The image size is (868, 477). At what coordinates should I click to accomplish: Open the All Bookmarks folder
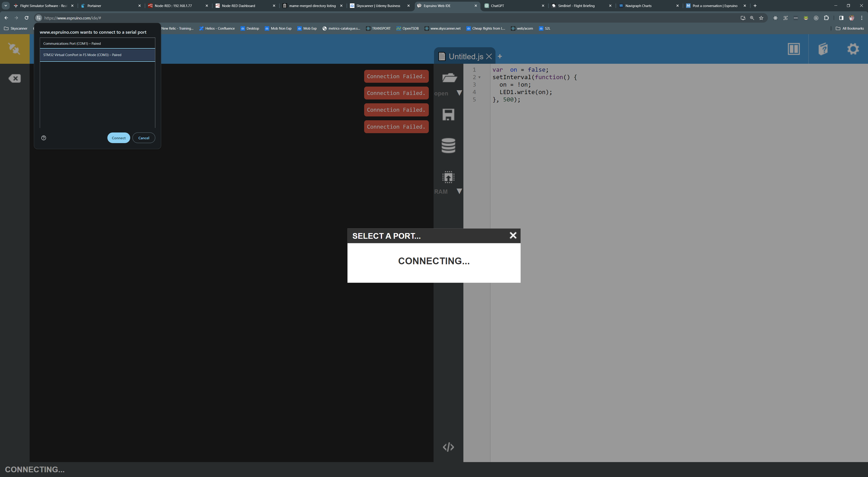850,28
